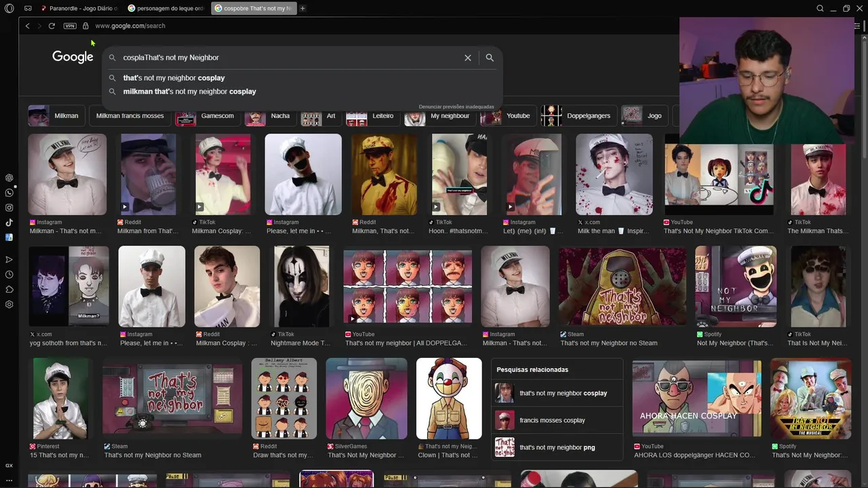Viewport: 868px width, 488px height.
Task: Click the Google search magnifier button
Action: (490, 58)
